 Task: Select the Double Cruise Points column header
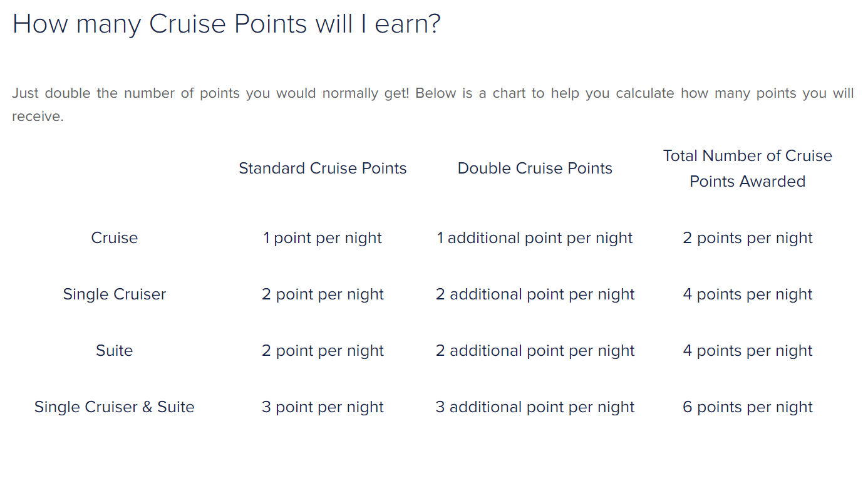(535, 169)
